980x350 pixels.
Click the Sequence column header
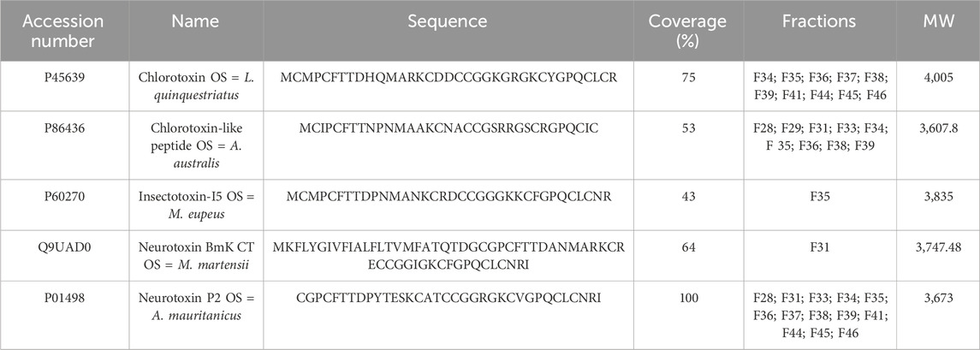(x=448, y=21)
